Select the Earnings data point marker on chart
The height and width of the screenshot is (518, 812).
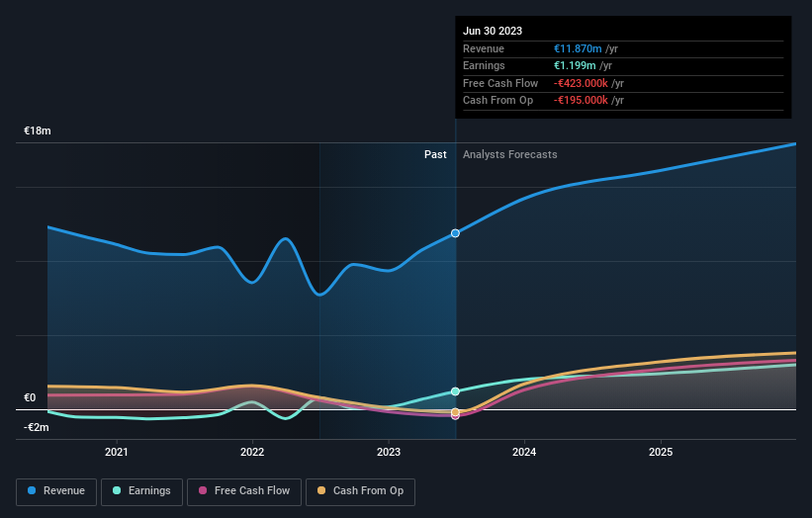click(x=455, y=391)
